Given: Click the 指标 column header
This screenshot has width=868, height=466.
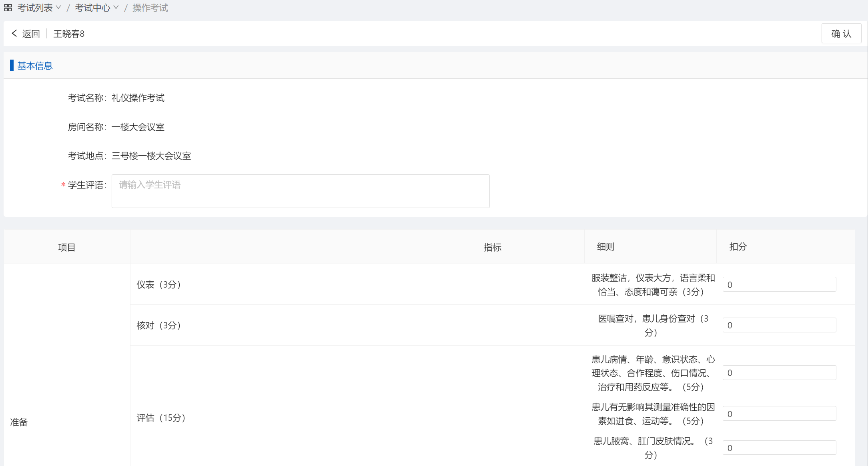Looking at the screenshot, I should click(492, 247).
